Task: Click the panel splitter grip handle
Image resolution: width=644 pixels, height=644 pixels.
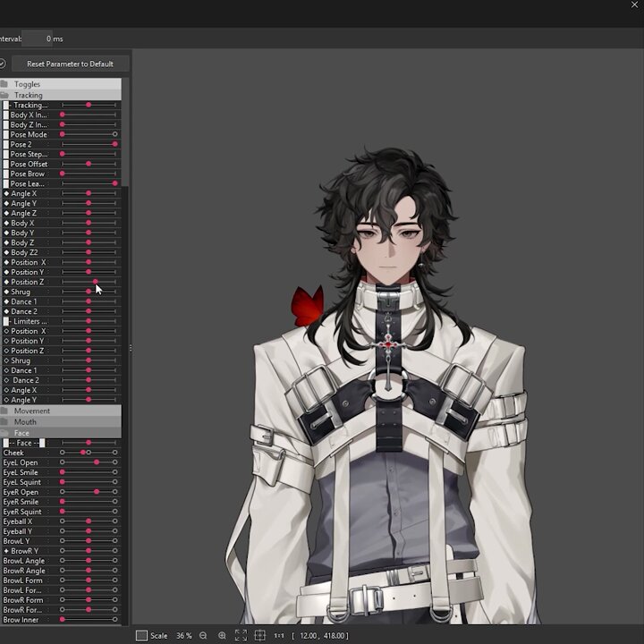Action: pos(131,349)
